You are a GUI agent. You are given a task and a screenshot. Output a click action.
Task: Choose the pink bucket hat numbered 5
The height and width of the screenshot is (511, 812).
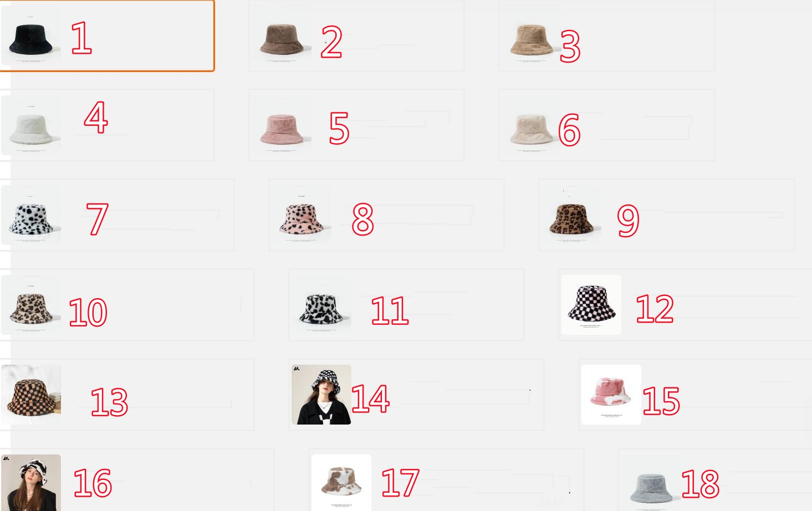(x=282, y=125)
